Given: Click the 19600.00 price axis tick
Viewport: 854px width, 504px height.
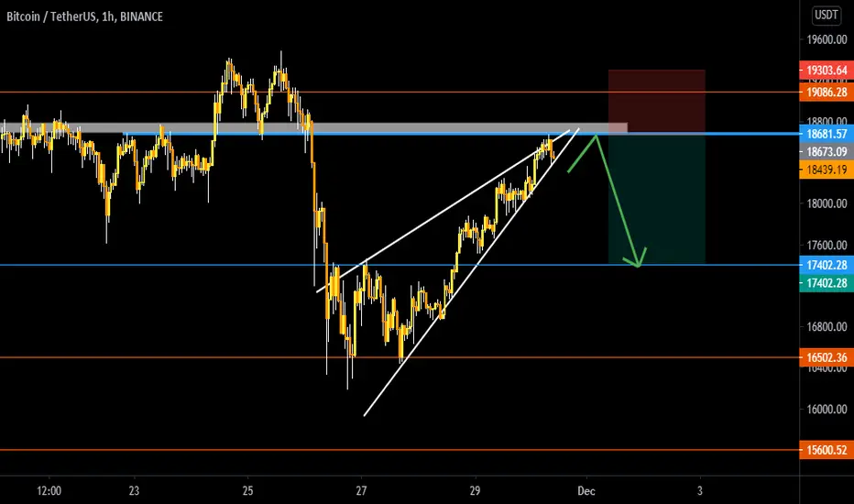Looking at the screenshot, I should [827, 39].
